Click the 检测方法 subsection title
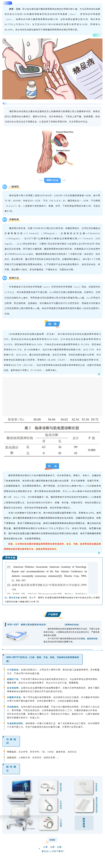 (x=14, y=278)
